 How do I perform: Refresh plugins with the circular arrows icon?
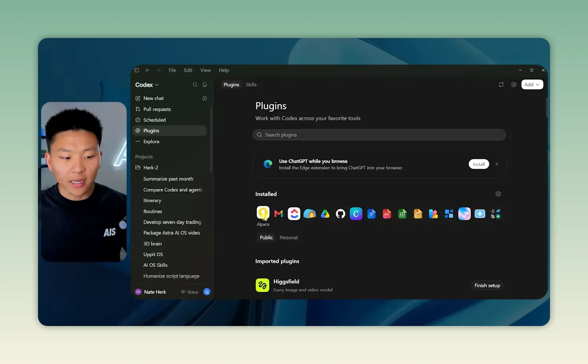click(x=501, y=85)
